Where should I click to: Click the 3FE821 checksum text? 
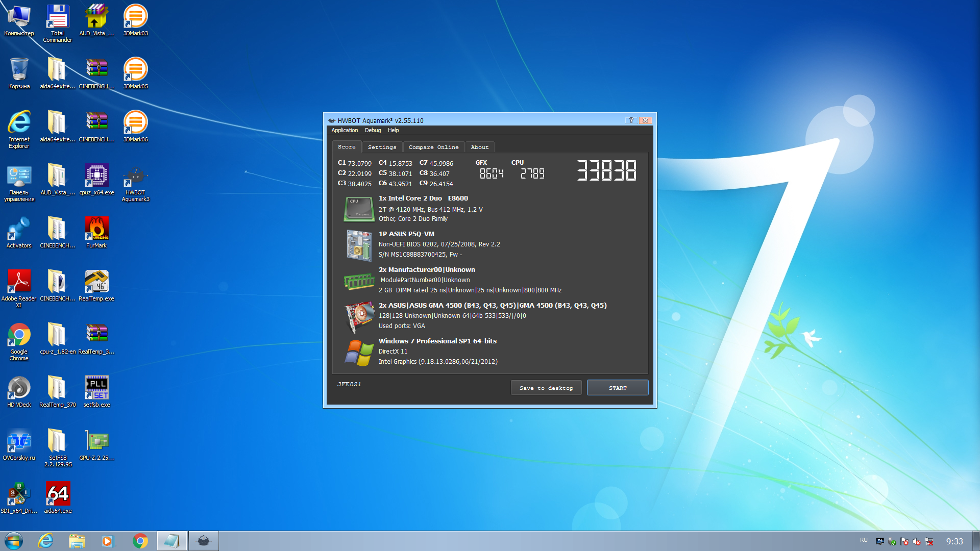click(349, 384)
